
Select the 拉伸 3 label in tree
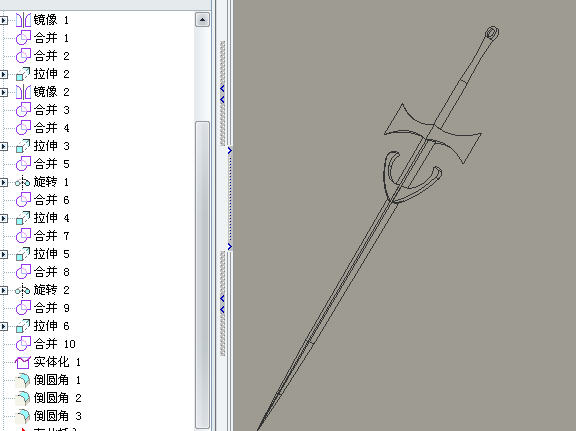click(x=51, y=146)
